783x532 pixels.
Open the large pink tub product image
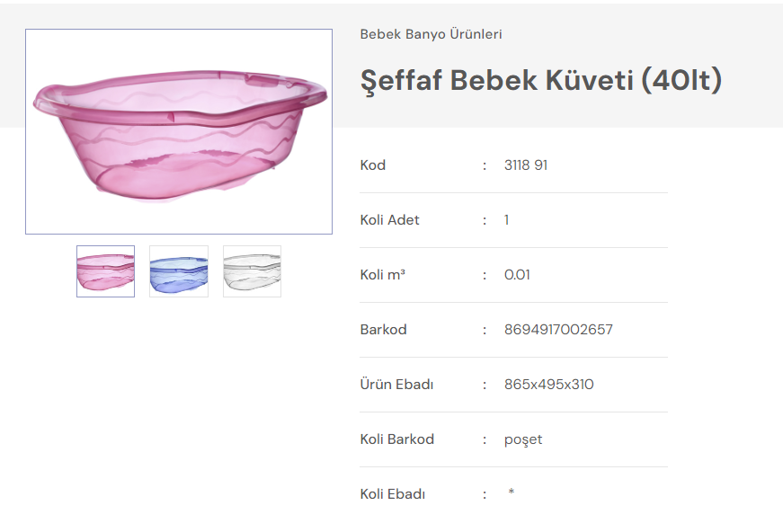pos(179,132)
